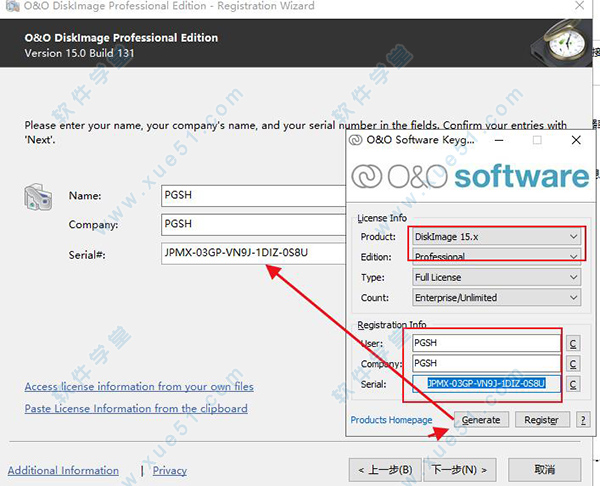Click the Company field in Registration Wizard
Screen dimensions: 600x486
pyautogui.click(x=253, y=225)
